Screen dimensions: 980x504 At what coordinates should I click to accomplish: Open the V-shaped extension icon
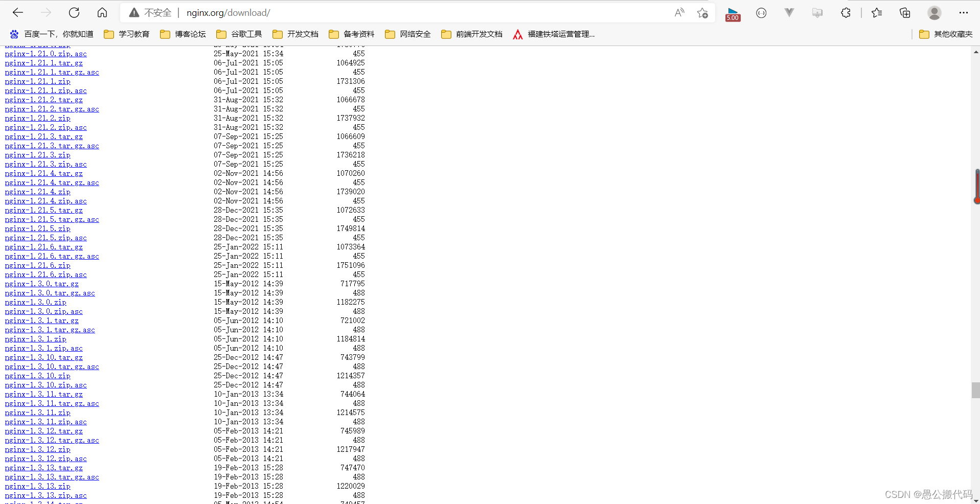789,13
